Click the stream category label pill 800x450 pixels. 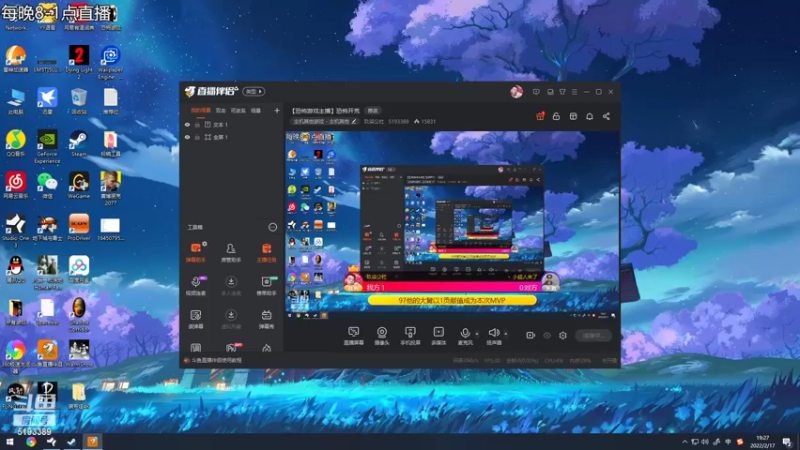[x=324, y=121]
